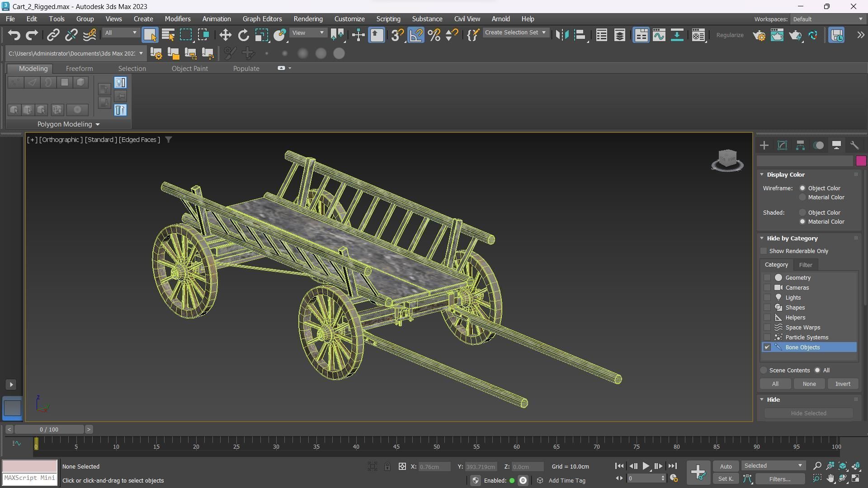The width and height of the screenshot is (868, 488).
Task: Open the Workspaces Default dropdown
Action: [827, 19]
